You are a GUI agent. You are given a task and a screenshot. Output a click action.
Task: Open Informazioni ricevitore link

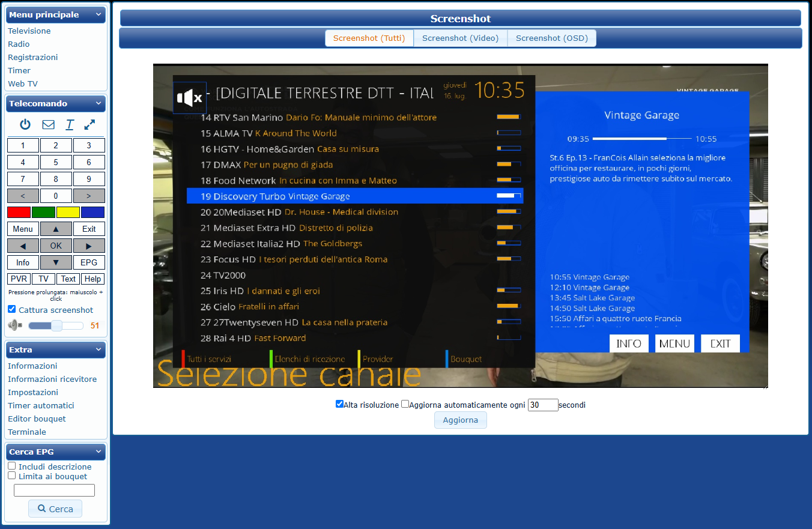[x=52, y=379]
